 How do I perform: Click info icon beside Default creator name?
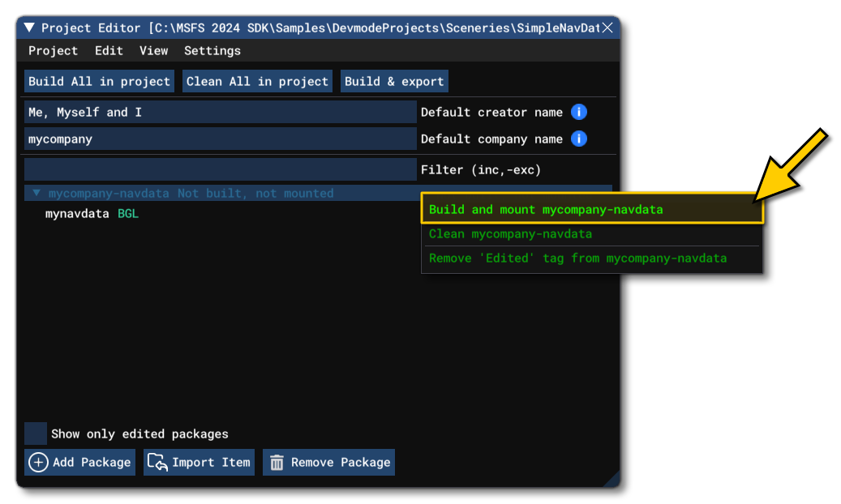coord(578,112)
